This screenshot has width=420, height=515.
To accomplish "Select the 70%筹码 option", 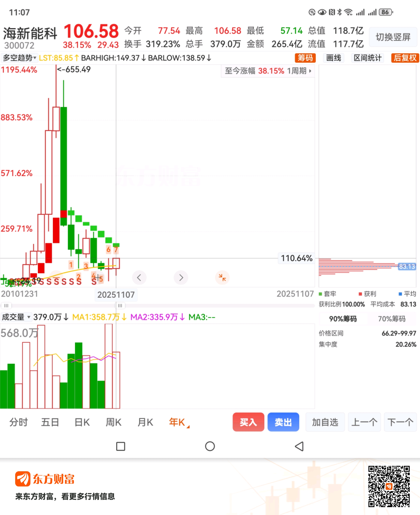I will click(391, 319).
